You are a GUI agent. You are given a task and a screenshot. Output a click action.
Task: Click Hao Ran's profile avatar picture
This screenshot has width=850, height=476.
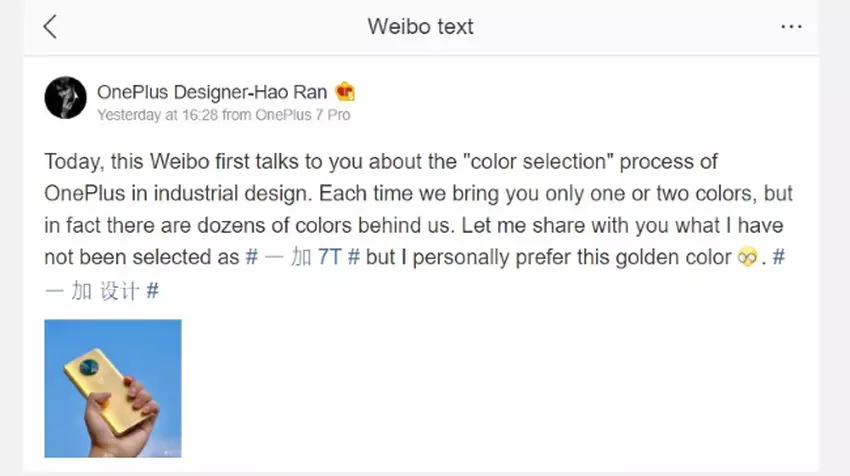pos(66,97)
